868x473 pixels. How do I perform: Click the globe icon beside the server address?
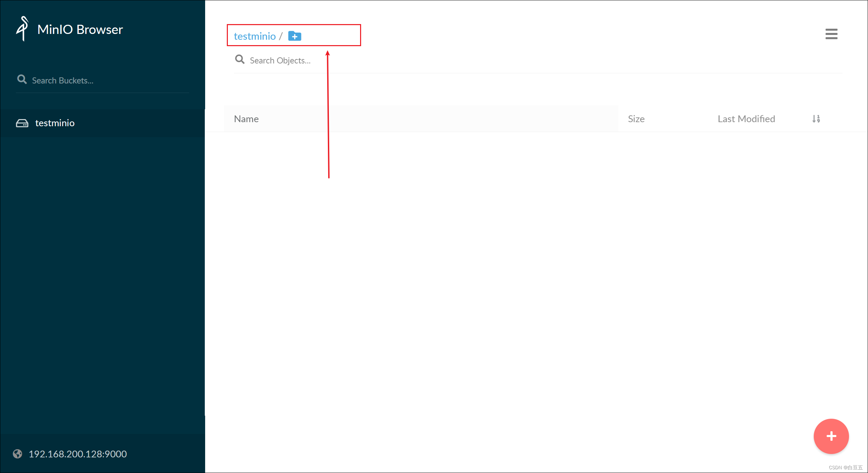[x=18, y=454]
